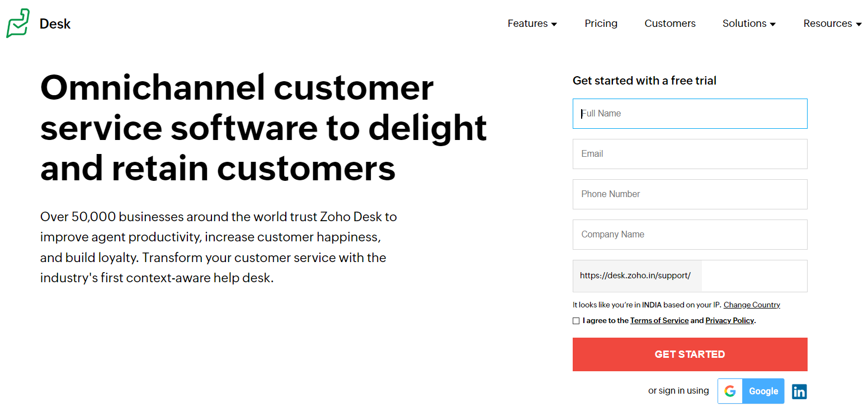Sign in using the Google button

click(x=763, y=391)
